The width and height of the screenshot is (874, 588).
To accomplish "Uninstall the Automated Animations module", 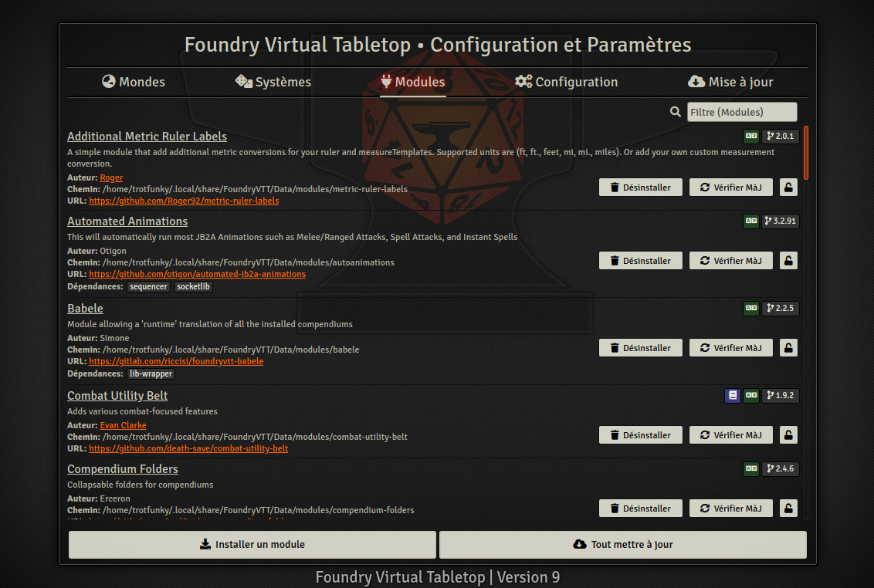I will pyautogui.click(x=641, y=261).
